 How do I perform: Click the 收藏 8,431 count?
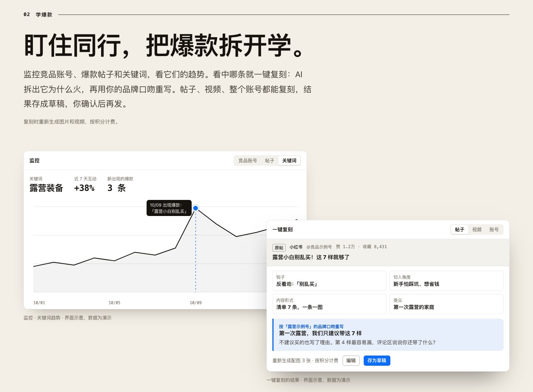[375, 247]
